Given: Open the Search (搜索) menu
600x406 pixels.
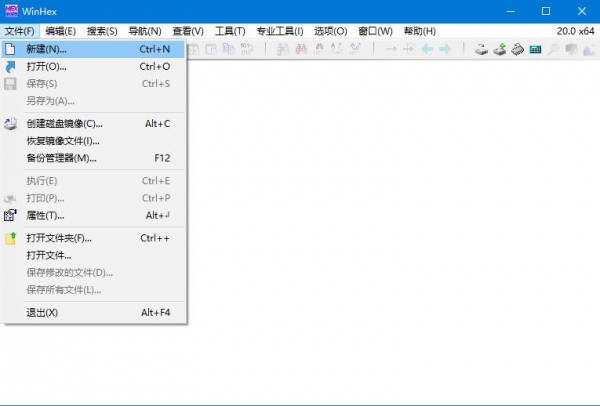Looking at the screenshot, I should point(102,31).
